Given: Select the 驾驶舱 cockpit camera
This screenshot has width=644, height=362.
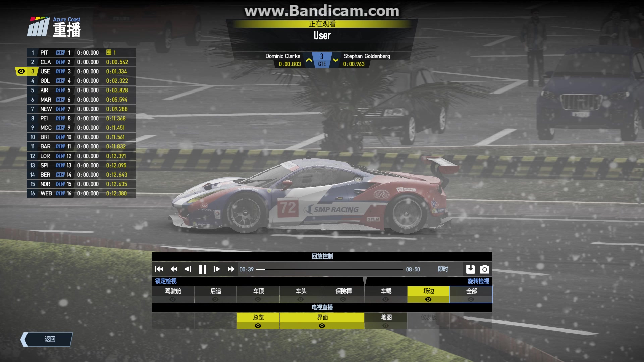Looking at the screenshot, I should pyautogui.click(x=173, y=294).
